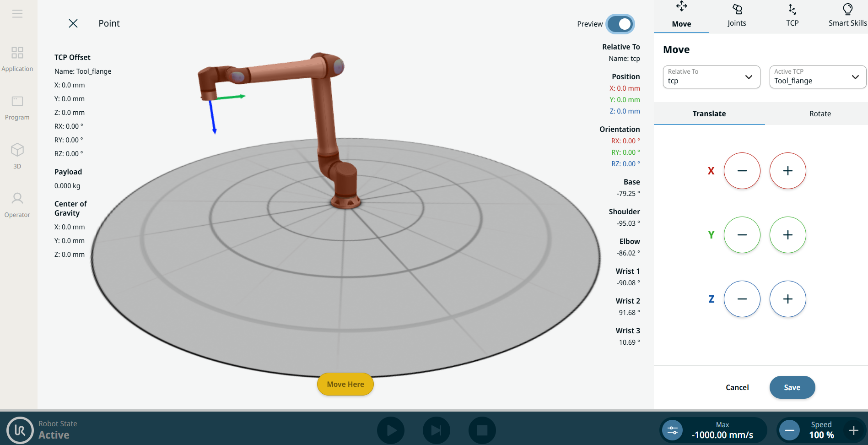Screen dimensions: 868x445
Task: Click the UR robot state icon
Action: tap(20, 430)
